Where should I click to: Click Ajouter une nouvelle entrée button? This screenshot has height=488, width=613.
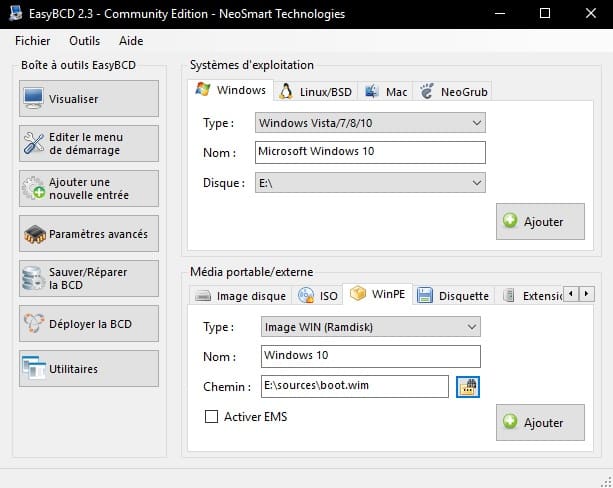pyautogui.click(x=89, y=188)
